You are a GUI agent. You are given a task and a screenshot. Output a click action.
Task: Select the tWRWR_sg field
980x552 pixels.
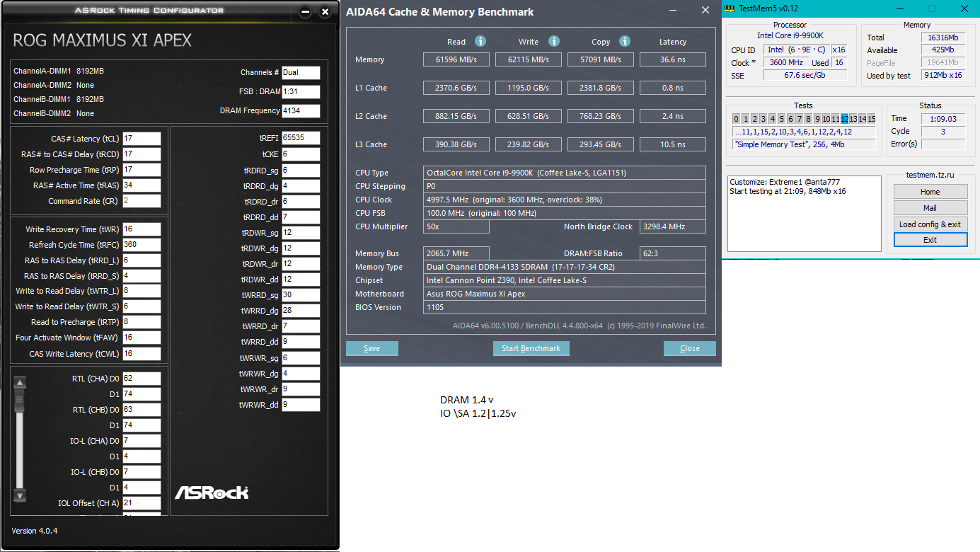click(301, 358)
